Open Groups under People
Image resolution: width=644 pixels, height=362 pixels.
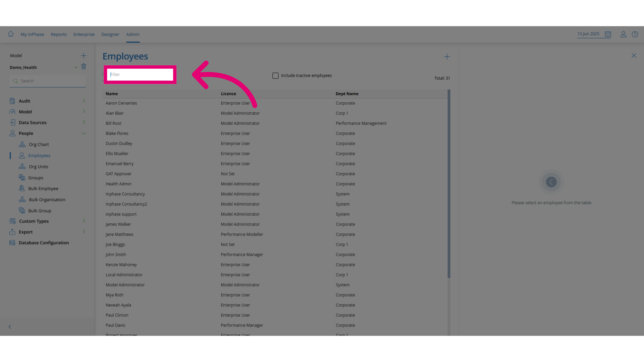(x=36, y=178)
